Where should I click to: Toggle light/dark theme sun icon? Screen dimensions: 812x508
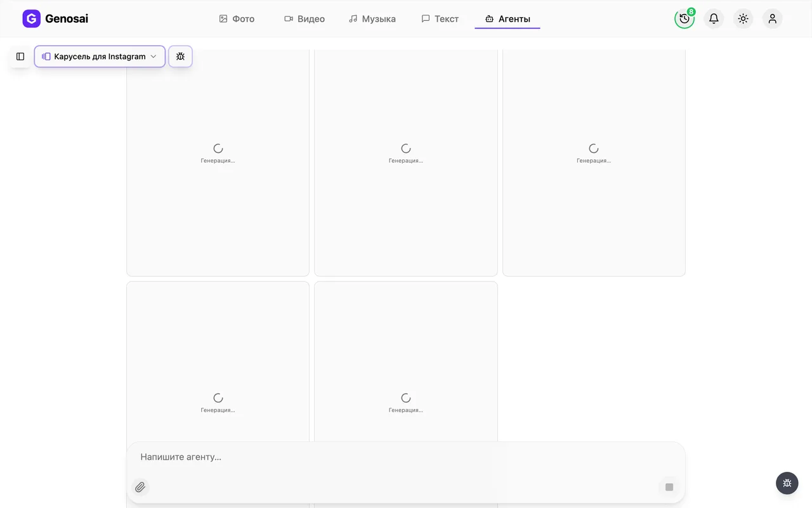(743, 18)
